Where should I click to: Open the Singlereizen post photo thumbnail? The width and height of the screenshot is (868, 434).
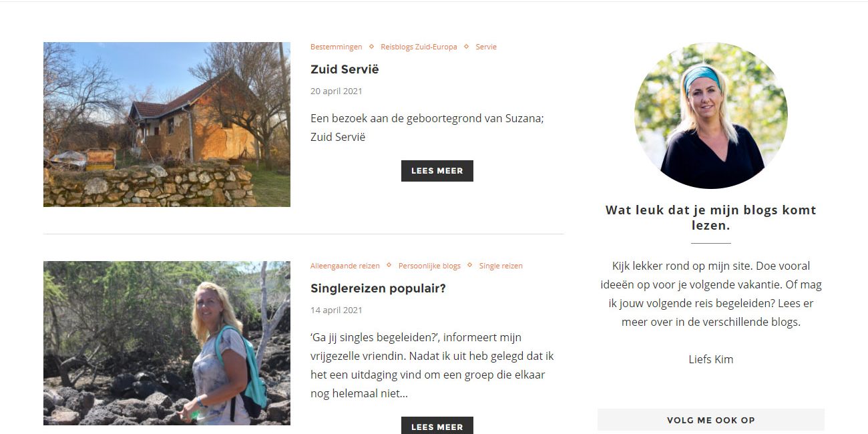click(x=167, y=343)
